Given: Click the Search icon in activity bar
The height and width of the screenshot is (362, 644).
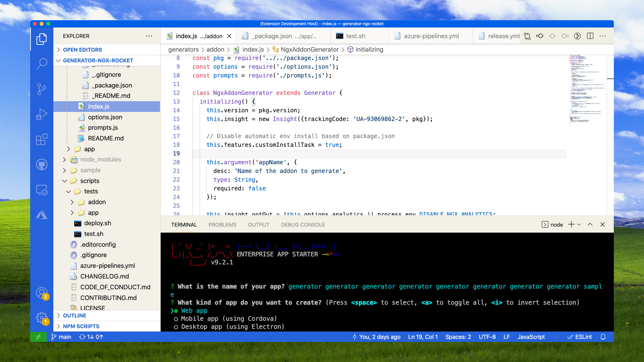Looking at the screenshot, I should pyautogui.click(x=42, y=63).
